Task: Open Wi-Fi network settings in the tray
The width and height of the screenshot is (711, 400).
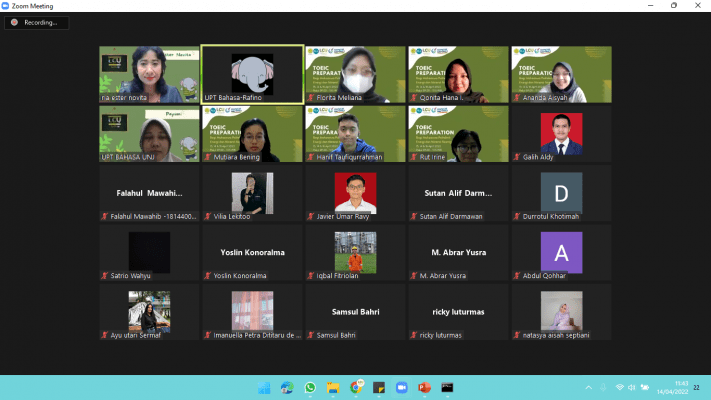Action: coord(619,387)
